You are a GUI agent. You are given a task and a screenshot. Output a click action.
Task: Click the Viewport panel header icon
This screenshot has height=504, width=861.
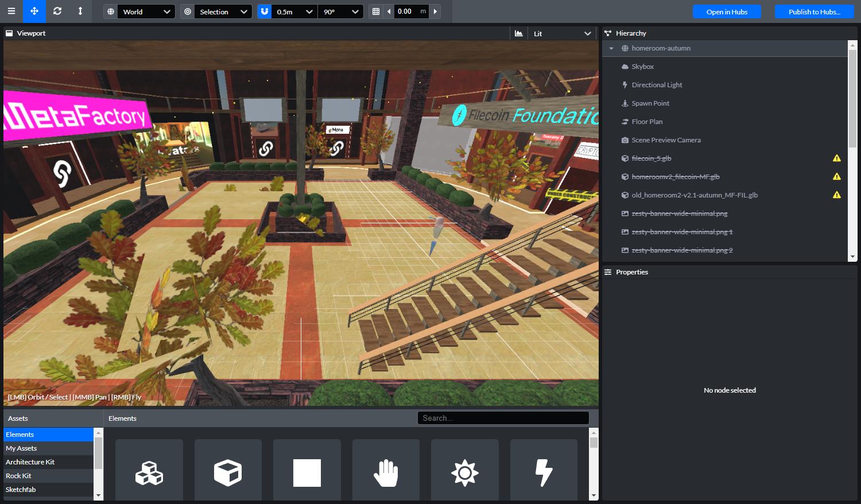[x=9, y=33]
